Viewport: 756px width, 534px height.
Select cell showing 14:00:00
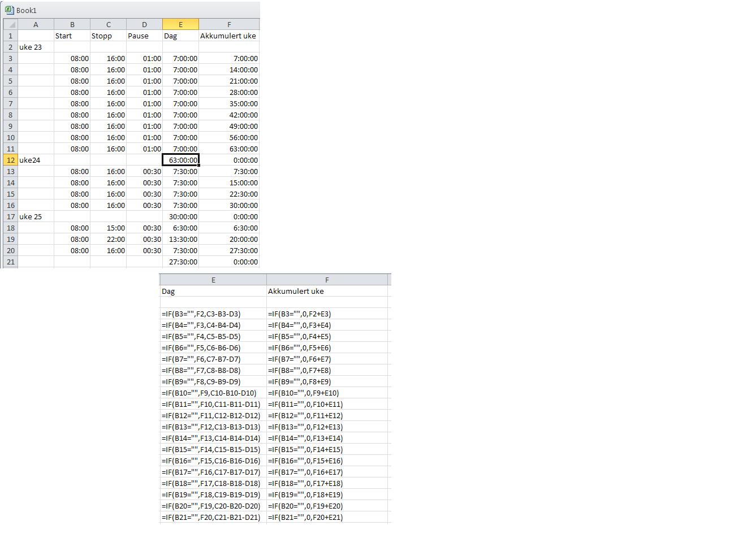click(229, 70)
